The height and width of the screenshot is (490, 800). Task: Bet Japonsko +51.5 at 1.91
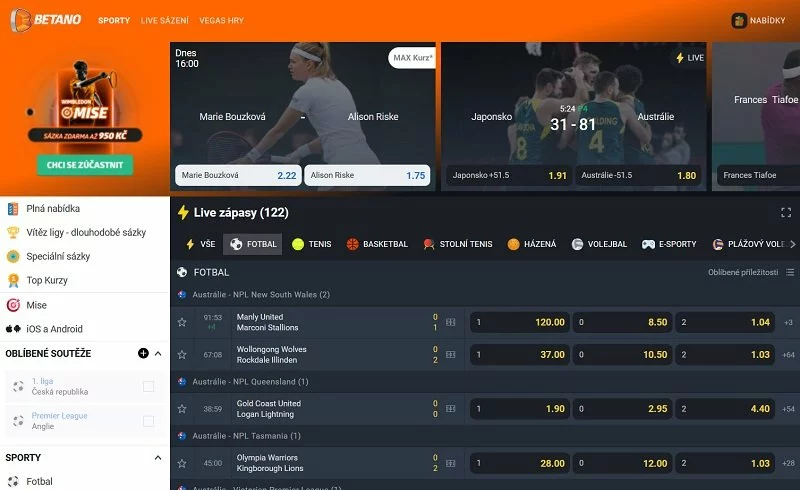pos(509,175)
